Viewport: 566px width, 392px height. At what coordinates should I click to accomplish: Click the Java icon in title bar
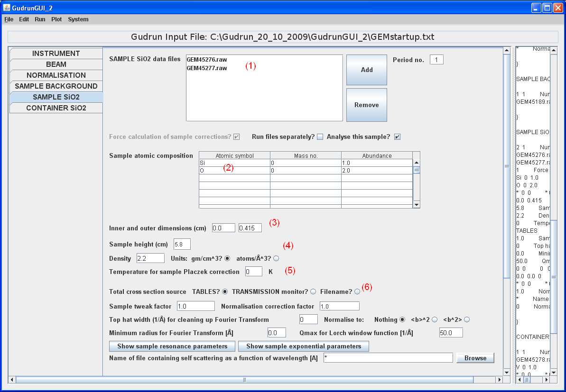(7, 8)
